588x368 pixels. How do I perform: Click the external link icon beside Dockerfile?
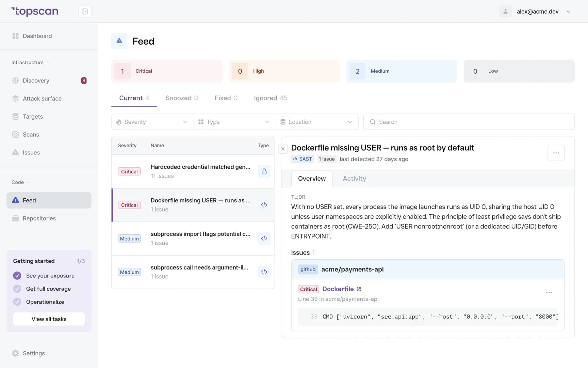tap(359, 289)
